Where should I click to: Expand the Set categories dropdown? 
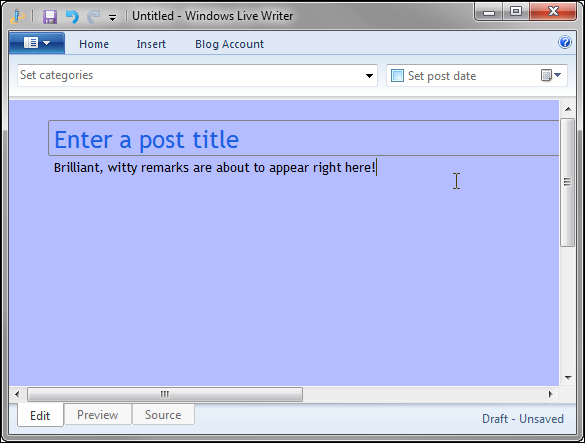coord(369,76)
